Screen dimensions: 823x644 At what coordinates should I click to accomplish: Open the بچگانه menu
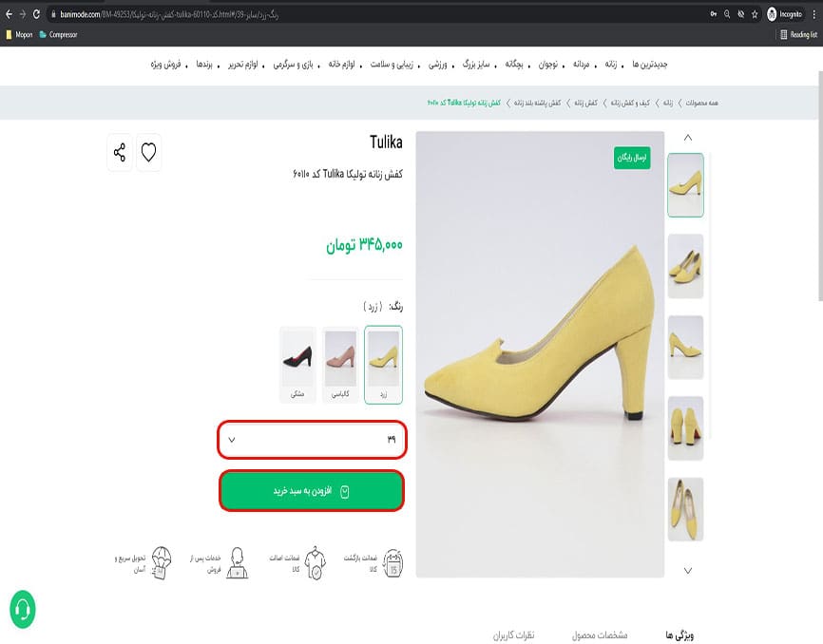pos(514,65)
